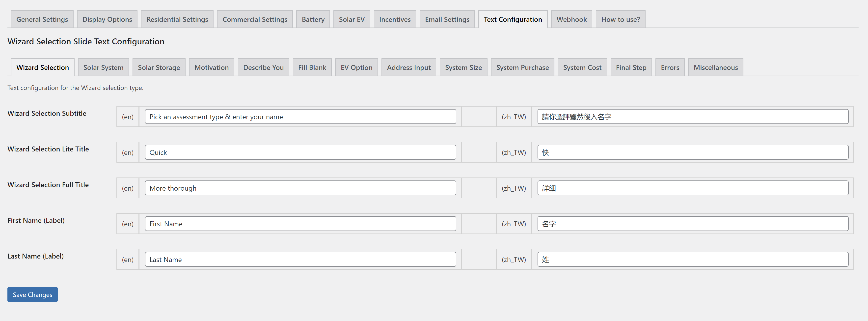Select the Solar System sub-tab
This screenshot has height=321, width=868.
click(103, 67)
